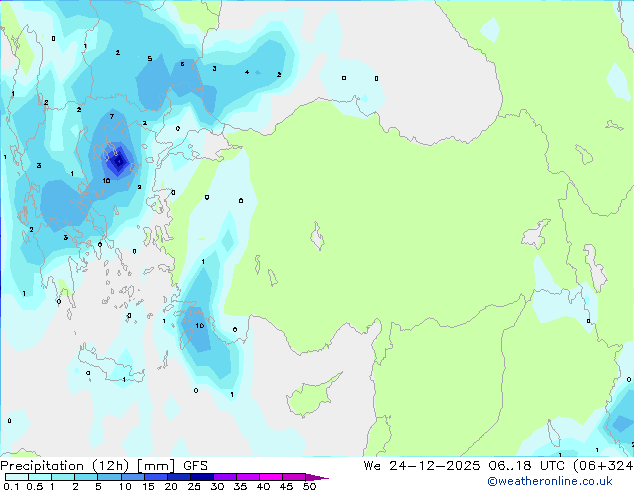Viewport: 634px width, 490px height.
Task: Select the 5–10 mm legend color
Action: (x=109, y=477)
